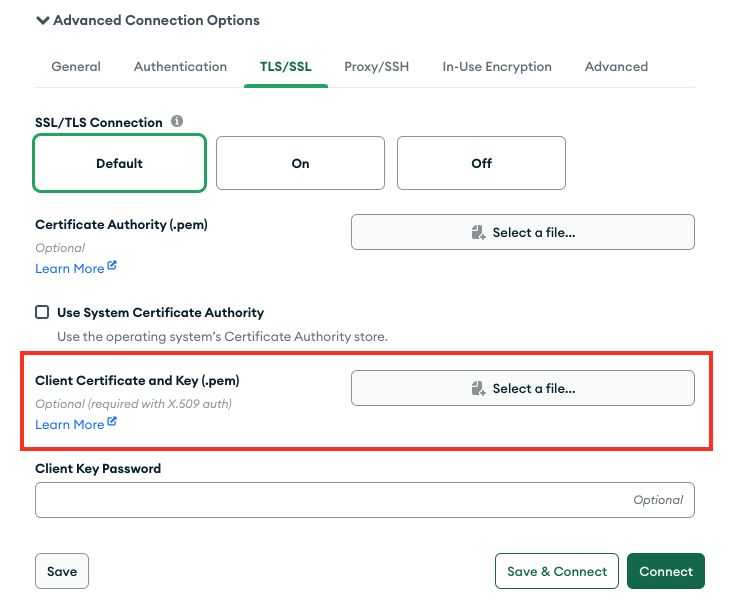
Task: Click file icon in Certificate Authority selector
Action: click(478, 233)
